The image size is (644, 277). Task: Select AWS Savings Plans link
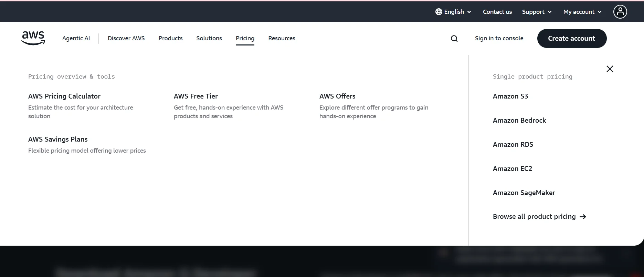point(58,139)
